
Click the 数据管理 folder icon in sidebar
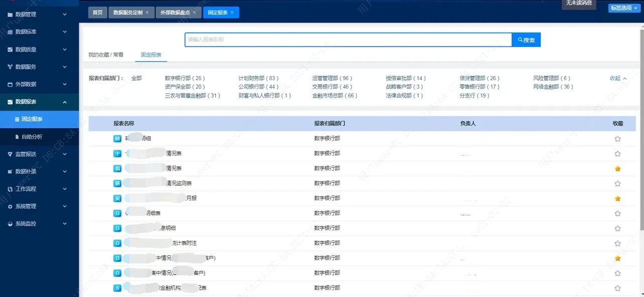coord(10,15)
